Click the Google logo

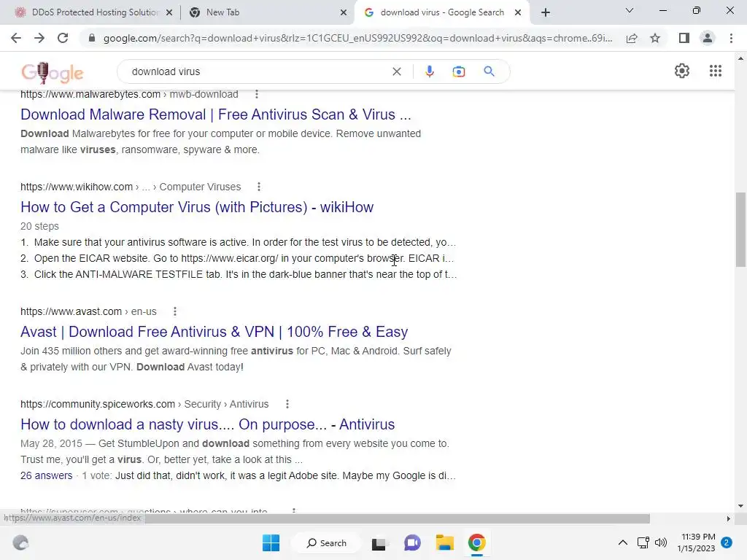pos(53,72)
